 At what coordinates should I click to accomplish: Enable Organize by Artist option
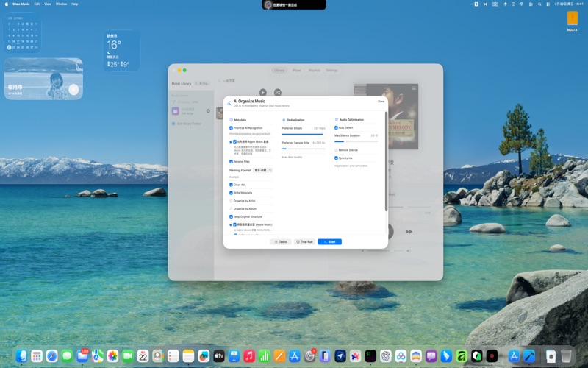232,200
